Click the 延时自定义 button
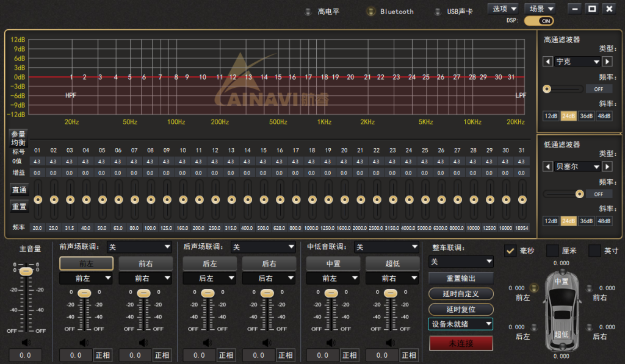 (461, 294)
